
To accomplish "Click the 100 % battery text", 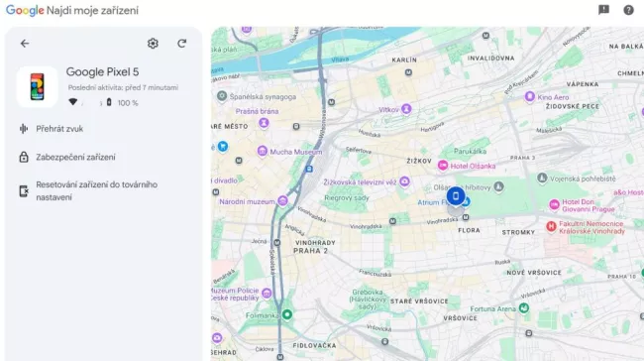I will [x=128, y=103].
